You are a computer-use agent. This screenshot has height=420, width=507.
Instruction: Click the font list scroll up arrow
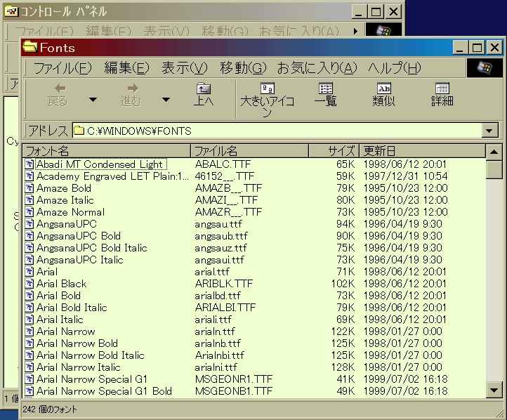tap(494, 152)
